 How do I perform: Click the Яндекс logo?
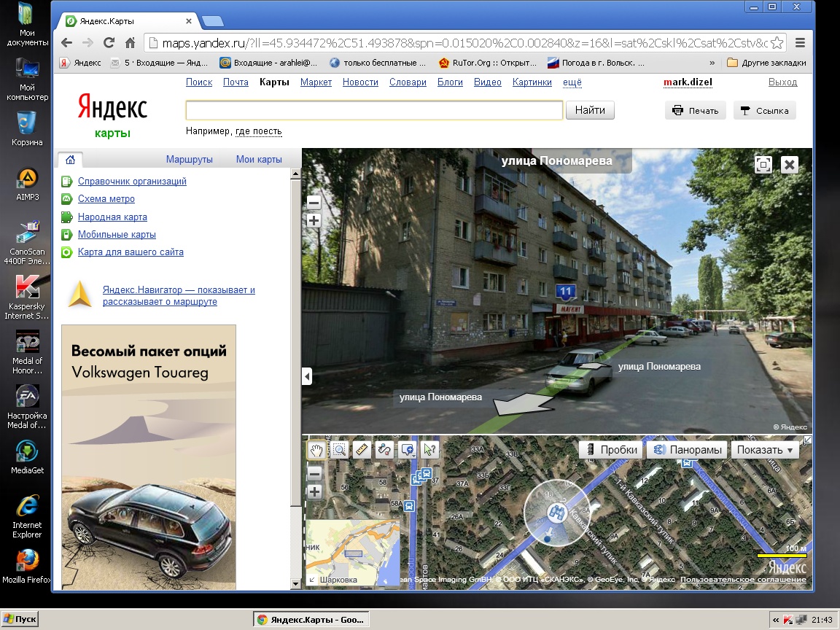[112, 106]
